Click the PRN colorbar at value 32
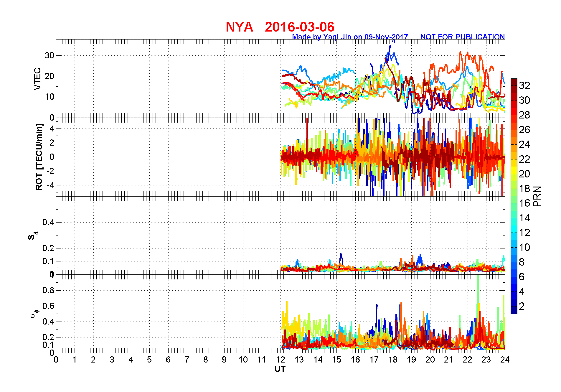The image size is (561, 392). (514, 85)
